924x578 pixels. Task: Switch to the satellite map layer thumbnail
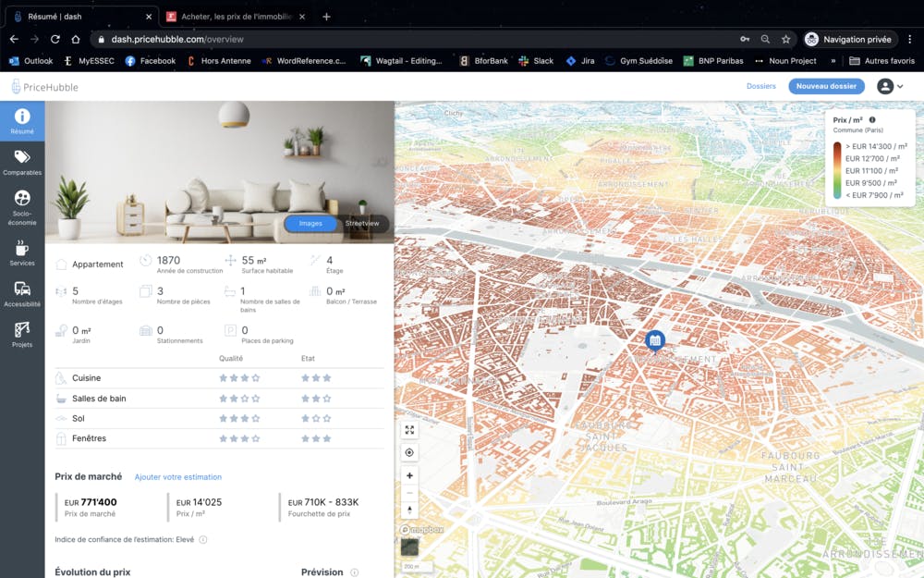click(x=409, y=547)
